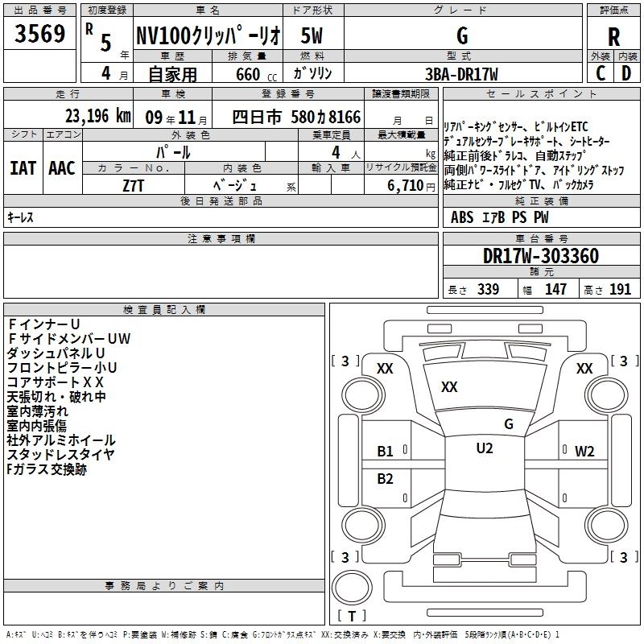Screen dimensions: 644x644
Task: Click the B2 mark on the diagram
Action: (x=385, y=479)
